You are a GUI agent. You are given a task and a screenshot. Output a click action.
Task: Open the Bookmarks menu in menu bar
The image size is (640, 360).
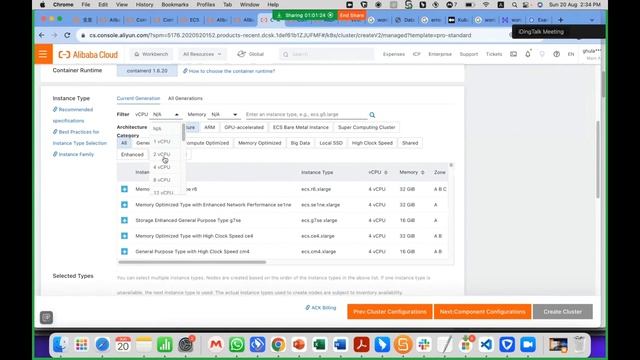[x=175, y=4]
